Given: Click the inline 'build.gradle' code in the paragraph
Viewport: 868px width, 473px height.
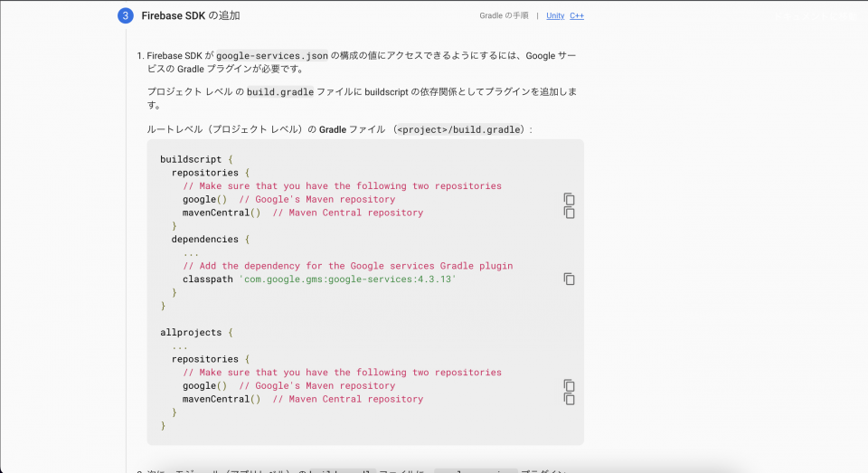Looking at the screenshot, I should [280, 92].
